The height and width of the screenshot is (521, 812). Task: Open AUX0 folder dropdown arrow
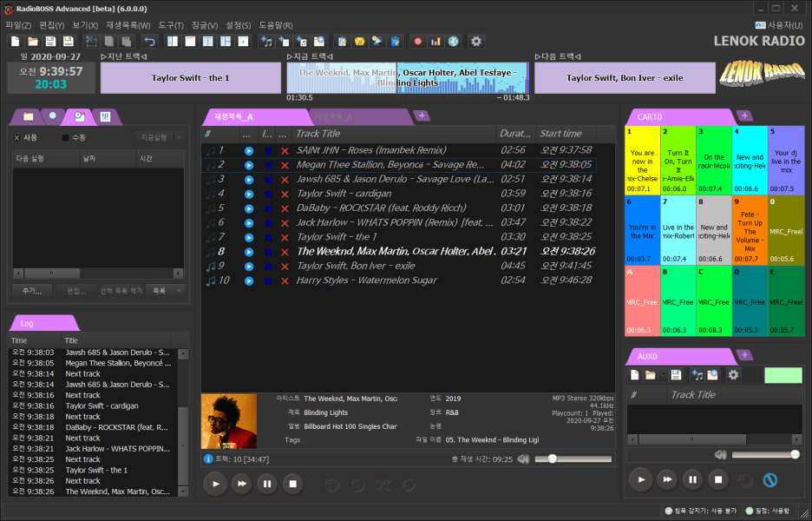[664, 375]
